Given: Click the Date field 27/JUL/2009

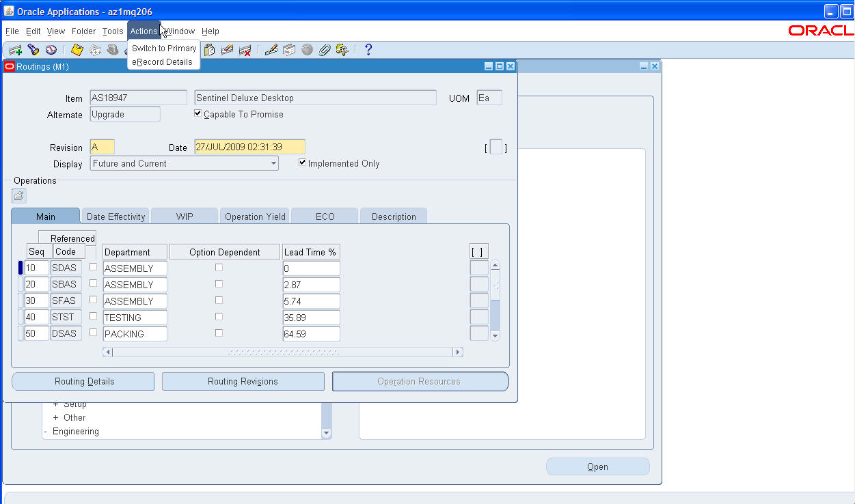Looking at the screenshot, I should pyautogui.click(x=249, y=147).
